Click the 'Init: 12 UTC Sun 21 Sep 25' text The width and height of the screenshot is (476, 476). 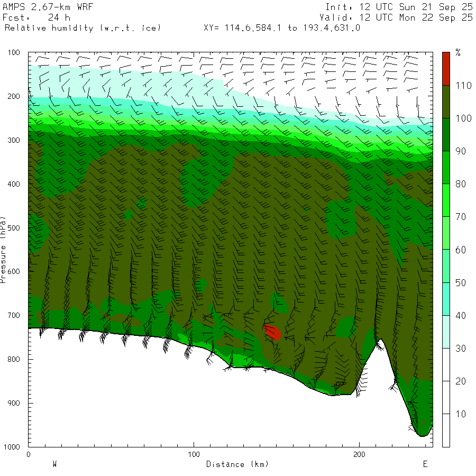[x=399, y=7]
